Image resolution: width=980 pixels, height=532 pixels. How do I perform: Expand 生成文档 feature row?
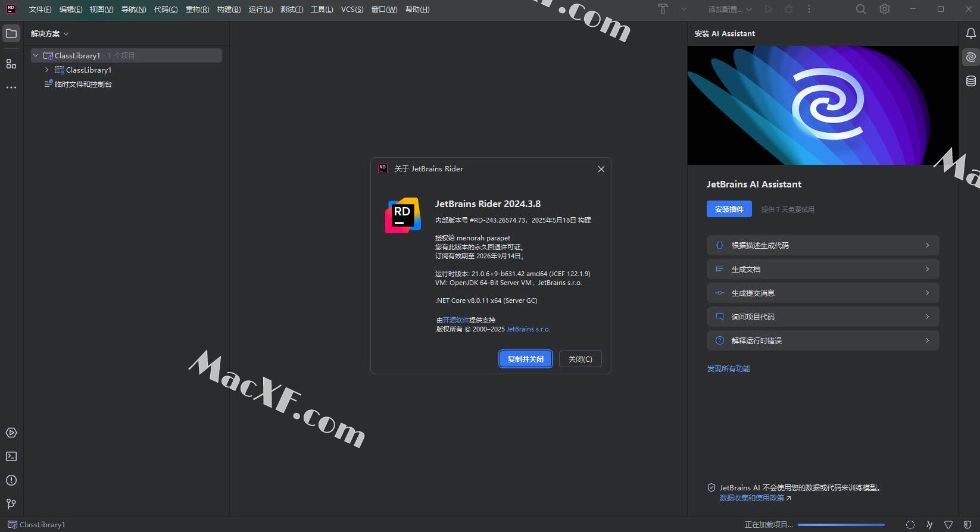click(x=823, y=269)
